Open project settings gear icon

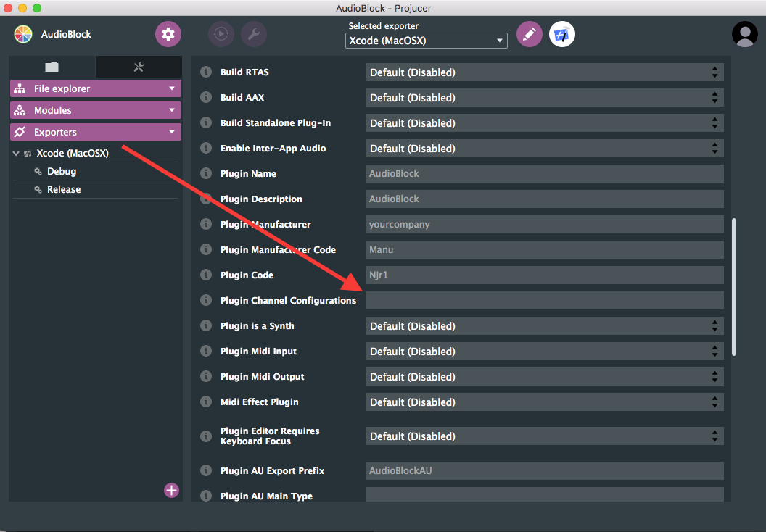tap(168, 34)
